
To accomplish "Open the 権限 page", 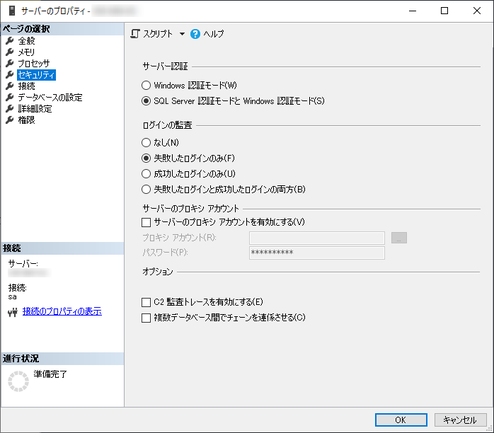I will 26,120.
